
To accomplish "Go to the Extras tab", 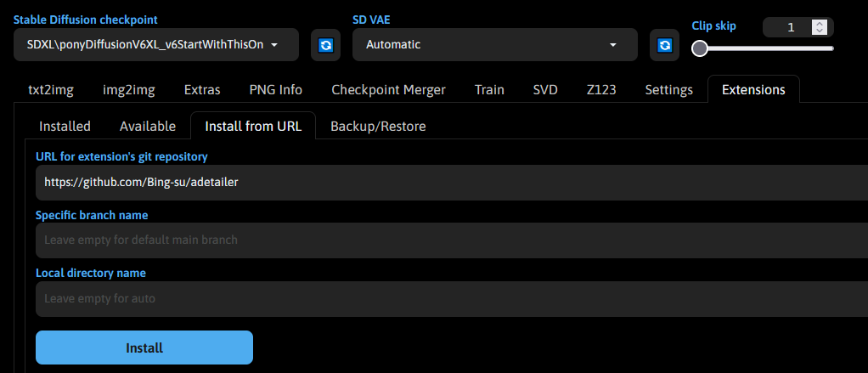I will coord(202,90).
